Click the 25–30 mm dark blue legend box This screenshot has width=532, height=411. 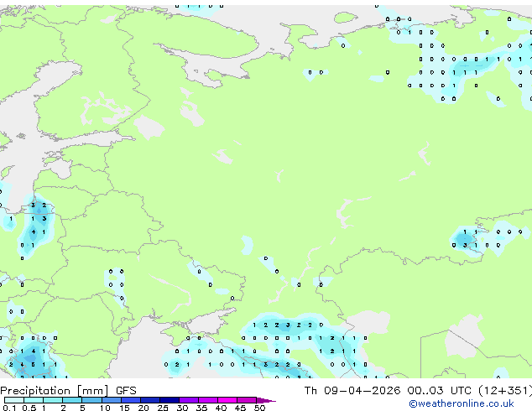[x=170, y=400]
